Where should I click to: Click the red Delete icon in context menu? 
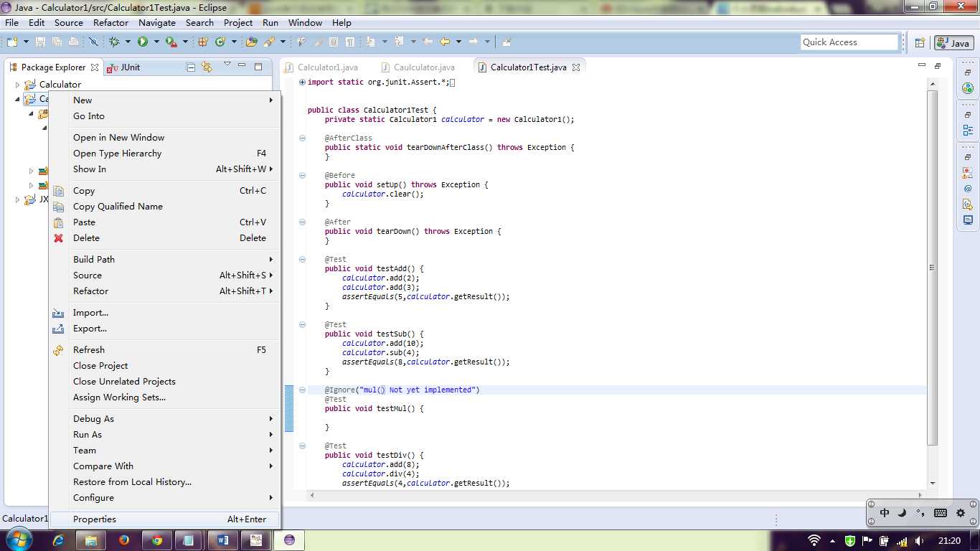pos(59,238)
